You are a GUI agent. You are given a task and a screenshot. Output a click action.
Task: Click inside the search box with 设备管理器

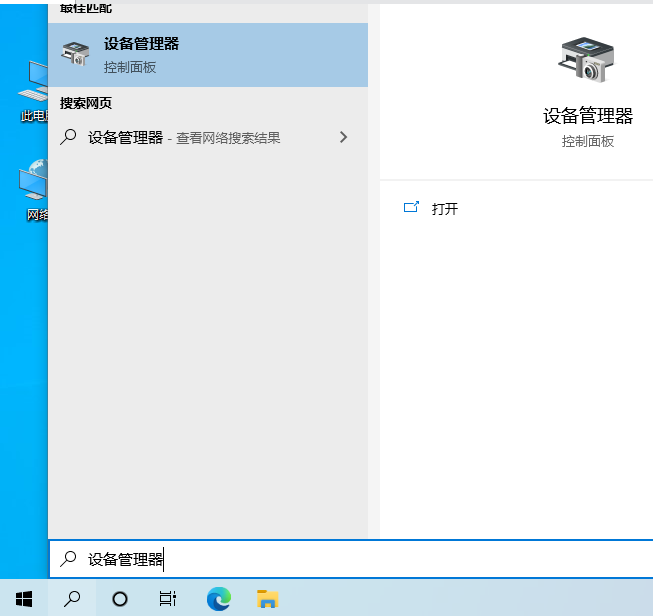click(351, 559)
